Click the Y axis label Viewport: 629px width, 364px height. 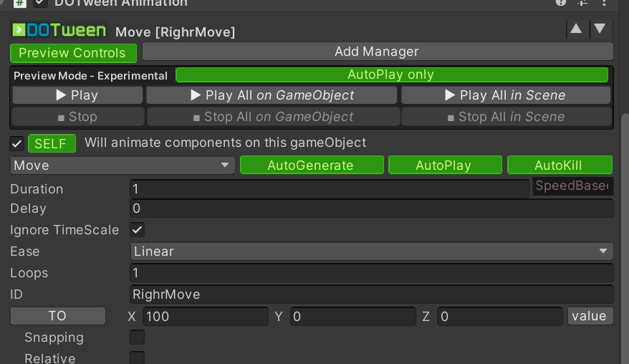tap(279, 317)
